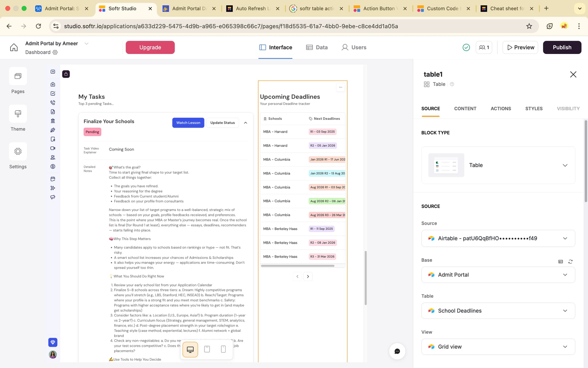The width and height of the screenshot is (588, 368).
Task: Click the phone call icon in sidebar
Action: tap(53, 102)
